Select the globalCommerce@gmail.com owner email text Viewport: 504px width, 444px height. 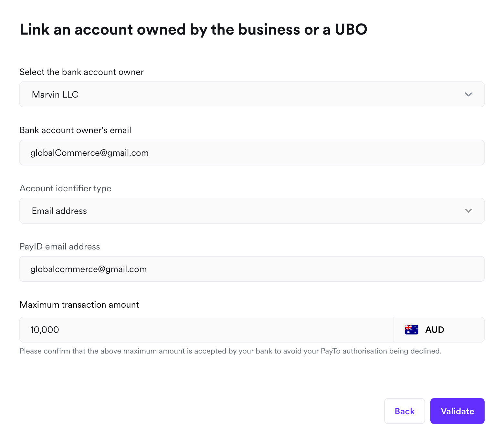(89, 153)
